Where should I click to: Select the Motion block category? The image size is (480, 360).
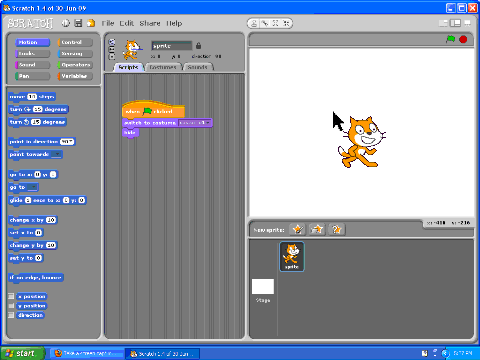(32, 42)
